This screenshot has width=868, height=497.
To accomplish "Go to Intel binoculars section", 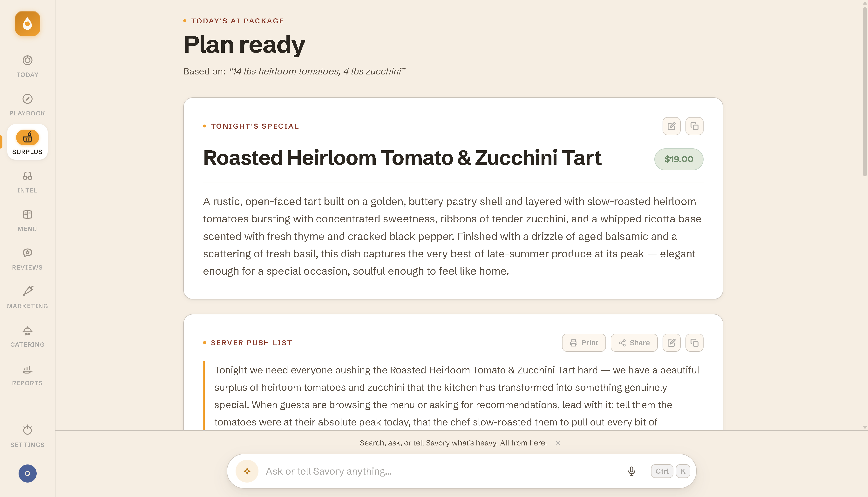I will point(27,176).
